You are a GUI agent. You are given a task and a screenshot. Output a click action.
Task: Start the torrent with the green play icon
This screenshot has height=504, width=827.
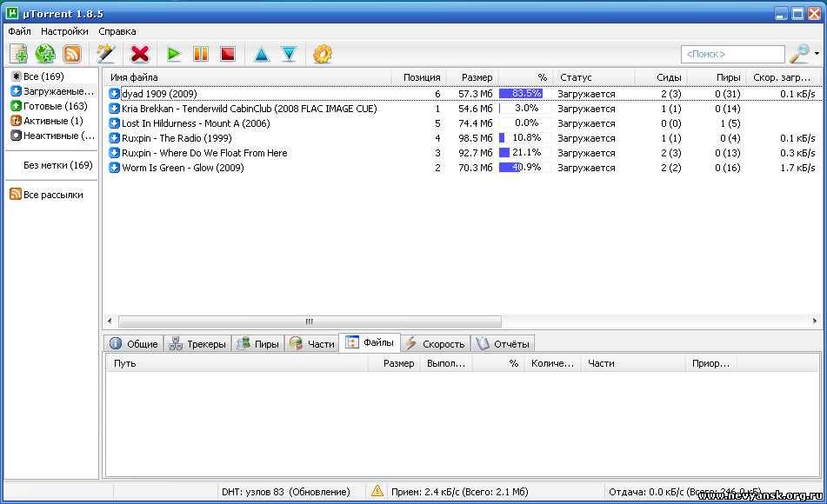(174, 54)
